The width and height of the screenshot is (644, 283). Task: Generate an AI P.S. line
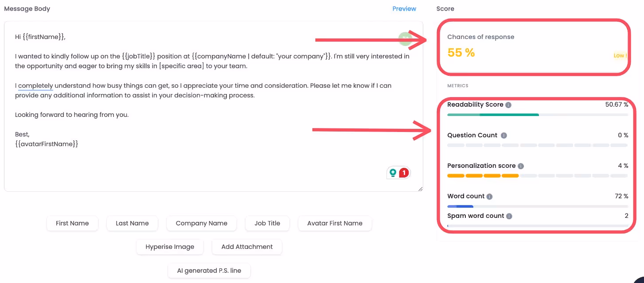pos(209,271)
